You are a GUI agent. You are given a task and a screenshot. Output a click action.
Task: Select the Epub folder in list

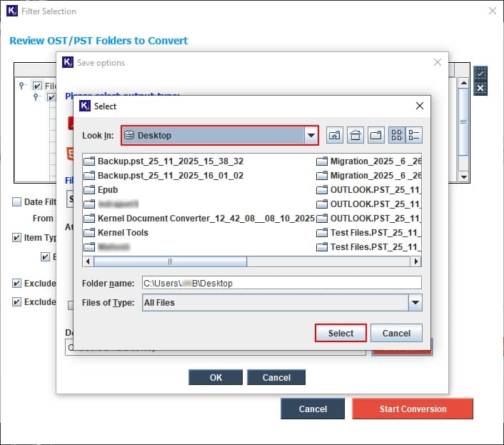pyautogui.click(x=107, y=190)
